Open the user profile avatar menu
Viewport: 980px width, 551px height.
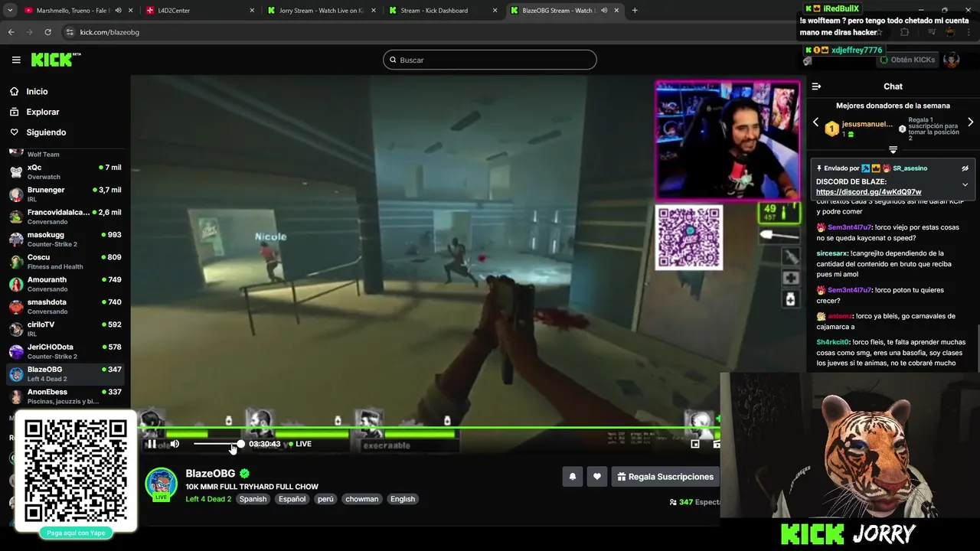[952, 60]
